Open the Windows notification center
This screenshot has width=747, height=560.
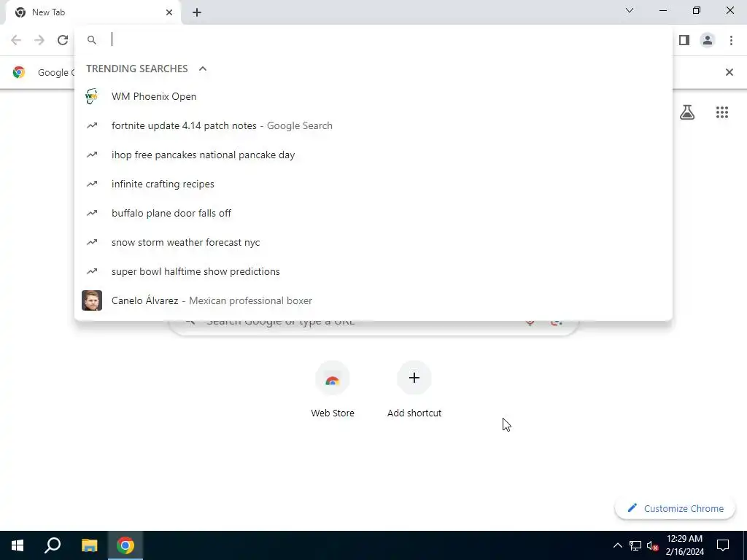coord(723,545)
